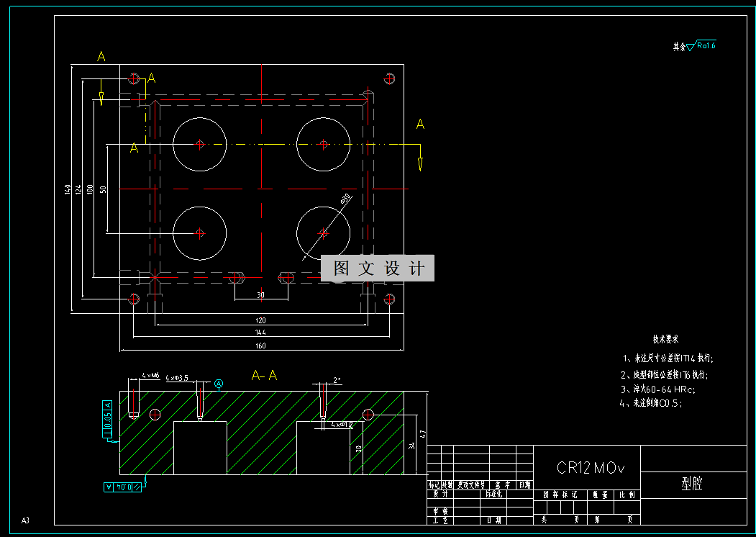Select the Φ30 diameter dimension
756x537 pixels.
[346, 198]
